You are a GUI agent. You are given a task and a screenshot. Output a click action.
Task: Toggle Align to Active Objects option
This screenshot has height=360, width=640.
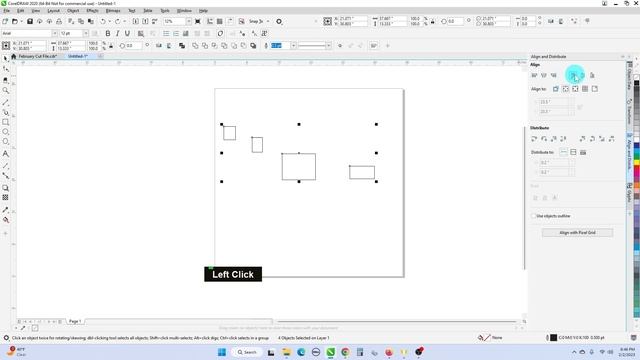tap(556, 89)
